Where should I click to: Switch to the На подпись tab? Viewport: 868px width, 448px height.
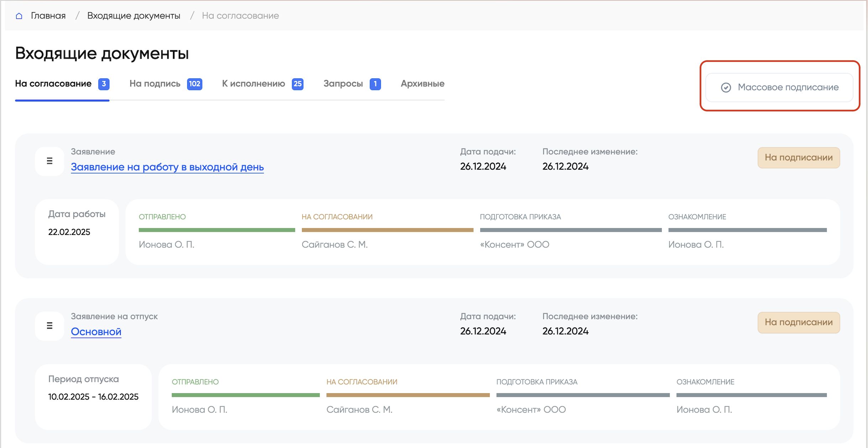pos(155,84)
